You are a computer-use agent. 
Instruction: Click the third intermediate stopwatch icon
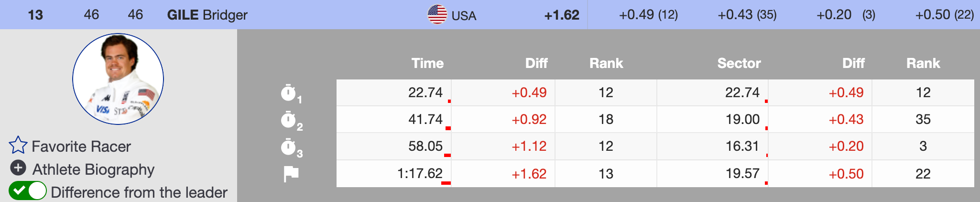pyautogui.click(x=288, y=147)
